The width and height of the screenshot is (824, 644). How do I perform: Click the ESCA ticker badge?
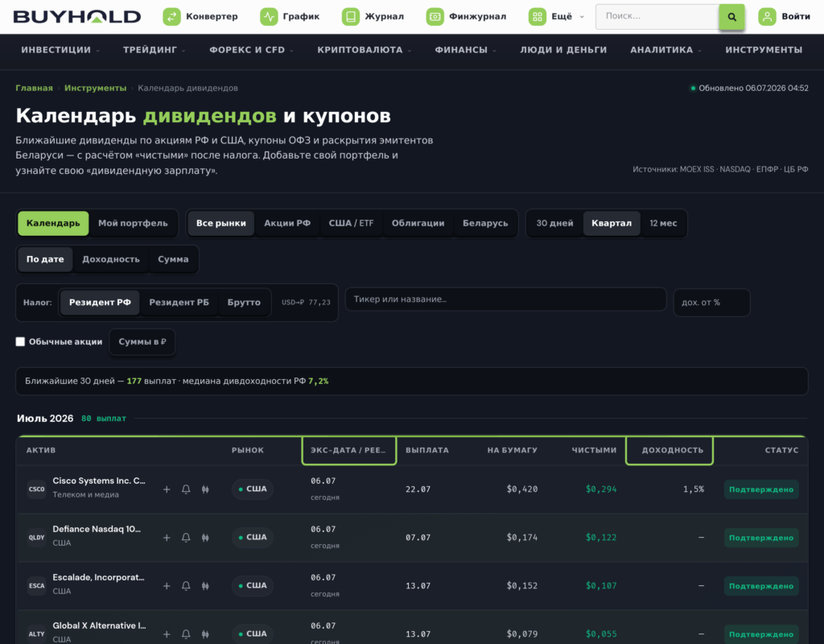click(37, 586)
